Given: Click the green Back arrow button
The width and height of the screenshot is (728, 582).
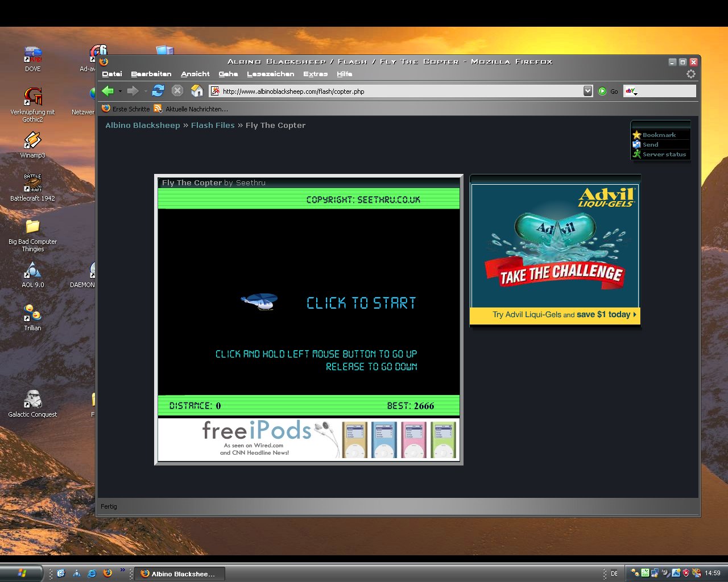Looking at the screenshot, I should point(107,91).
